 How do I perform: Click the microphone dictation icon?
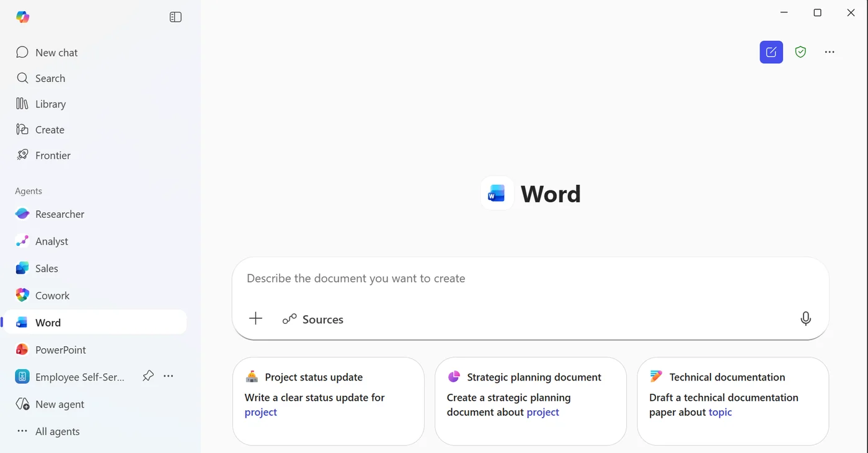point(805,319)
